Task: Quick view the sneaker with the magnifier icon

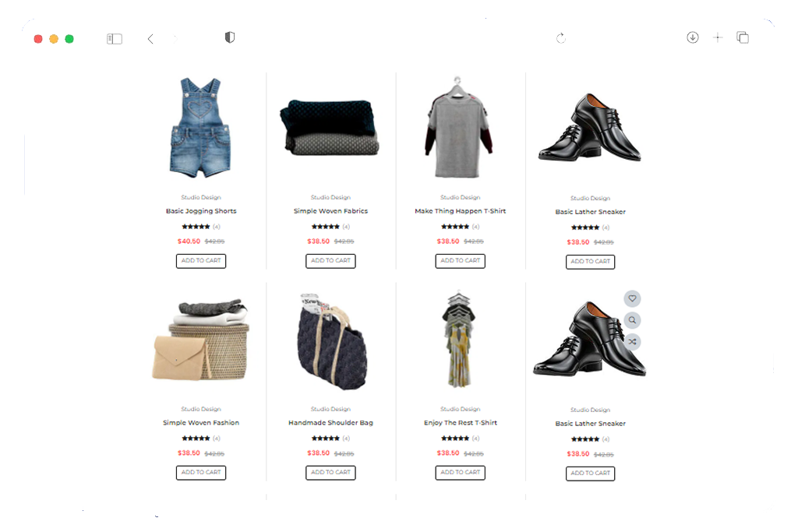Action: point(632,320)
